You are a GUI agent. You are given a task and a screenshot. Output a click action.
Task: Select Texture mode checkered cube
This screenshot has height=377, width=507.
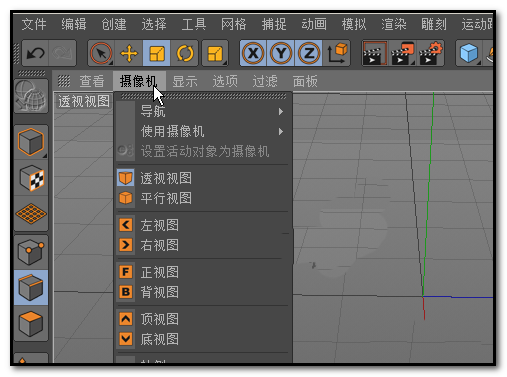(x=31, y=179)
